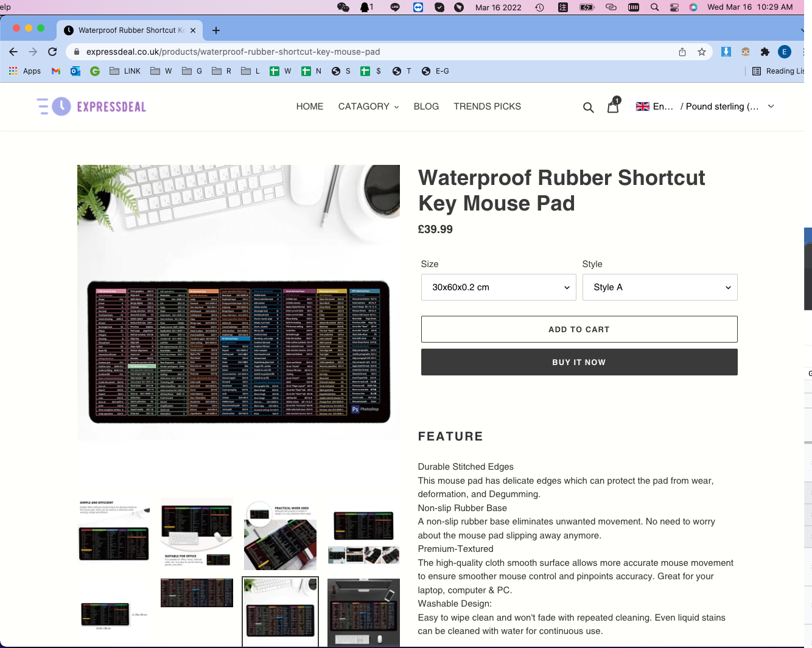Image resolution: width=812 pixels, height=648 pixels.
Task: Select the thumbnail with four small photos
Action: click(x=363, y=534)
